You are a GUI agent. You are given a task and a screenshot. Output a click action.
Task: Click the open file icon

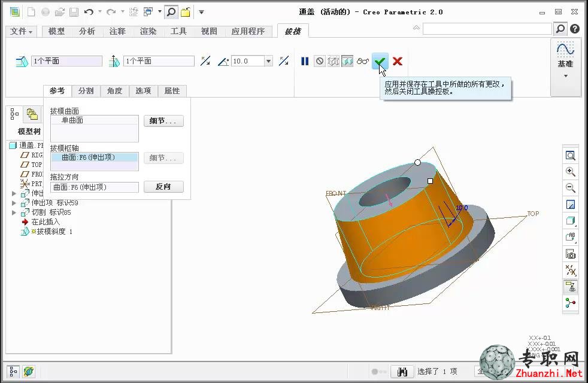(60, 12)
